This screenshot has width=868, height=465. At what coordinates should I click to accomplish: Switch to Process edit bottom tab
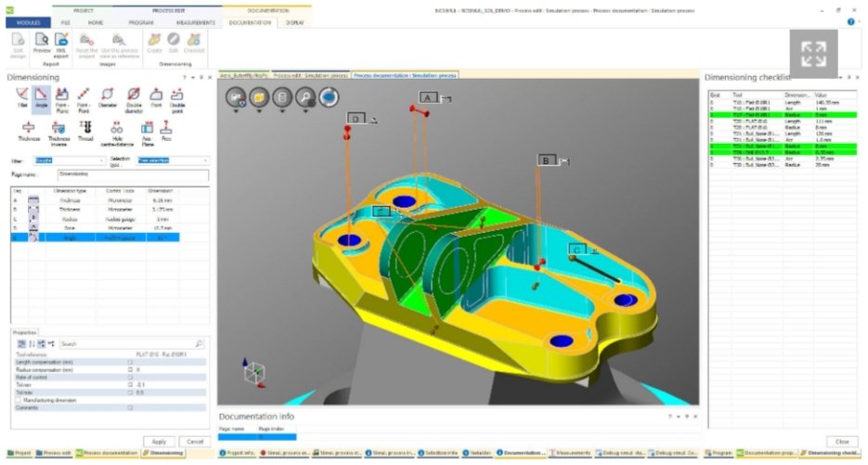(x=54, y=453)
